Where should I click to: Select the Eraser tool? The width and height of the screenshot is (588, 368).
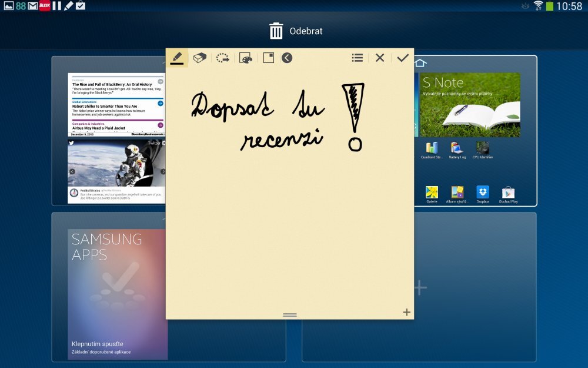coord(199,57)
